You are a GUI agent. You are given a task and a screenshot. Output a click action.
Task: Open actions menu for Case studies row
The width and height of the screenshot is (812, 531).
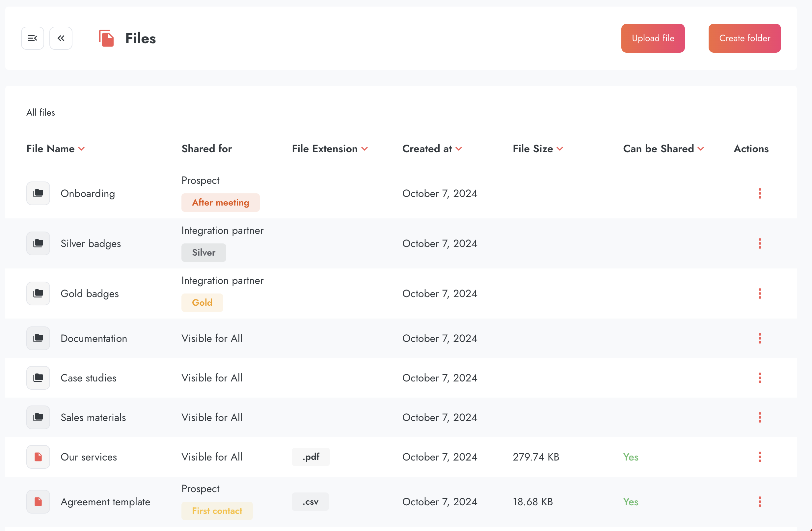[760, 378]
